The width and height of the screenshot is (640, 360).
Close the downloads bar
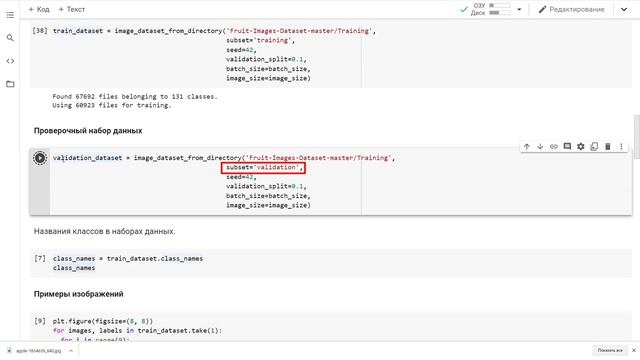tap(634, 351)
